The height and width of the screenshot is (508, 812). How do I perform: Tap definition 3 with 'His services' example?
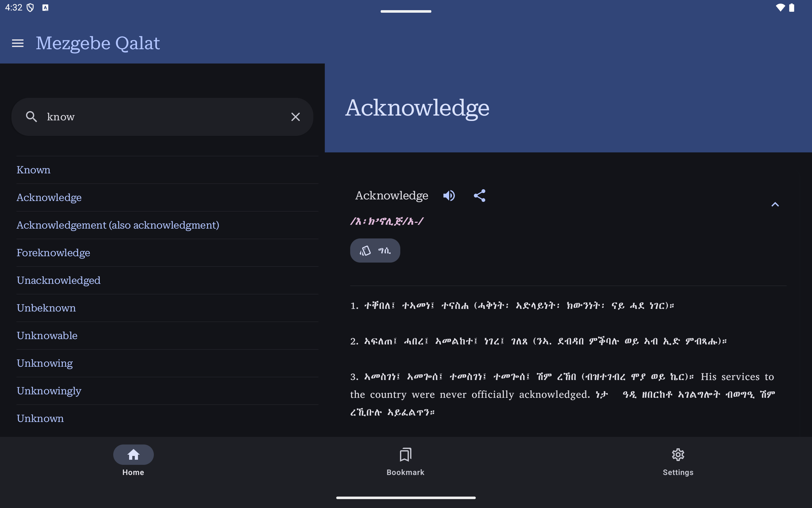coord(563,394)
